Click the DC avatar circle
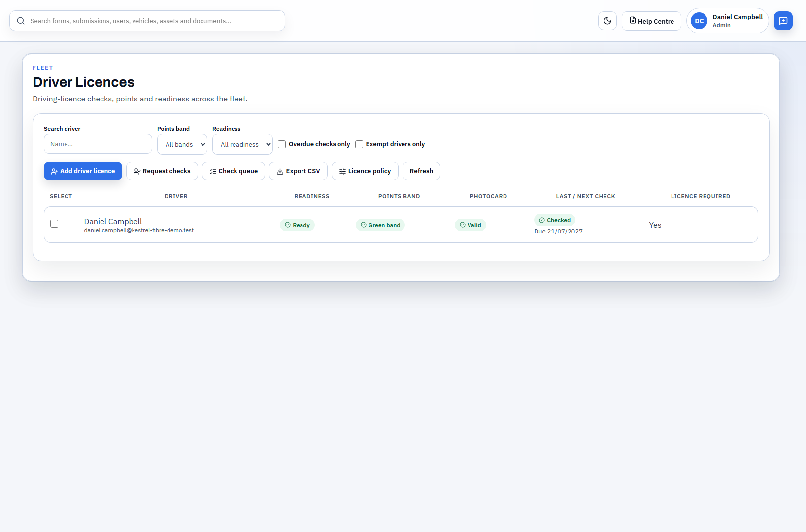The width and height of the screenshot is (806, 532). click(x=699, y=21)
